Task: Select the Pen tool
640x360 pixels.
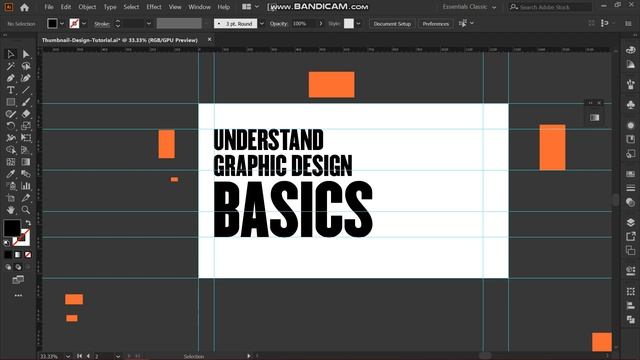Action: pos(11,78)
